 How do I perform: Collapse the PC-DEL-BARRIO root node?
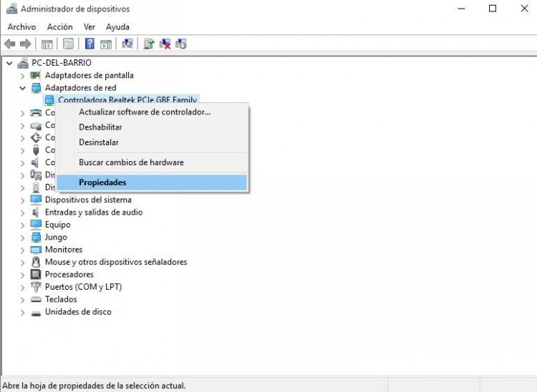pos(9,63)
